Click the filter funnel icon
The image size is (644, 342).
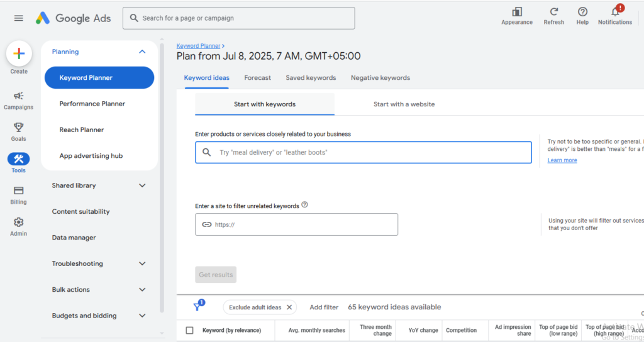[197, 307]
